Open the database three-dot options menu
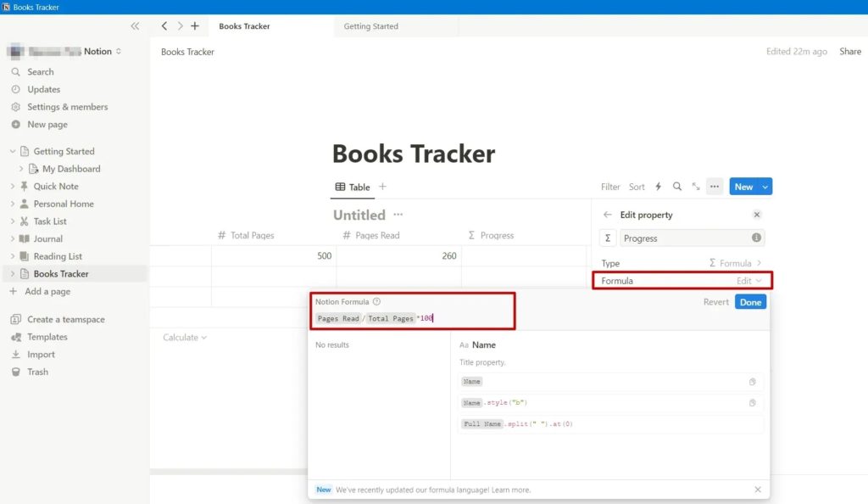 (x=715, y=187)
